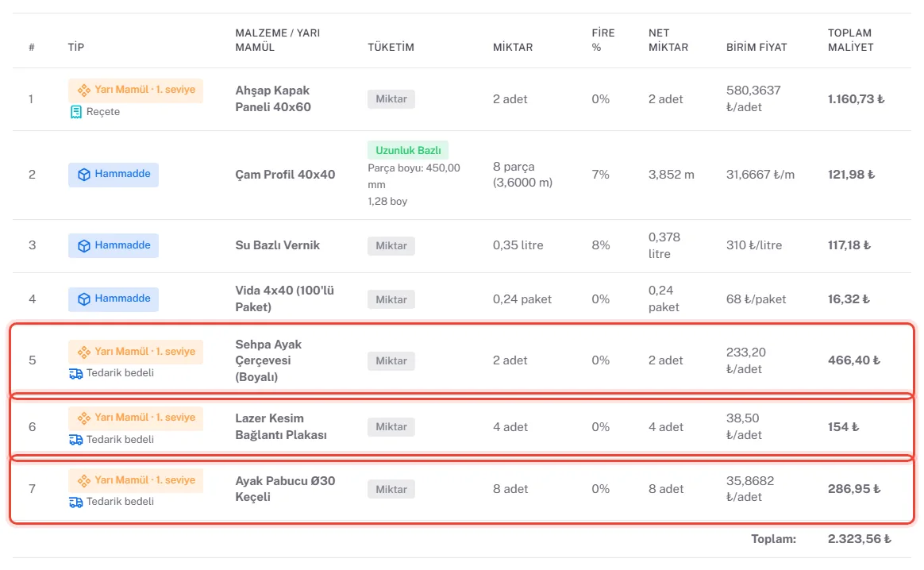Viewport: 924px width, 570px height.
Task: Click the Miktar badge in the Ahşap Kapak row
Action: tap(391, 99)
